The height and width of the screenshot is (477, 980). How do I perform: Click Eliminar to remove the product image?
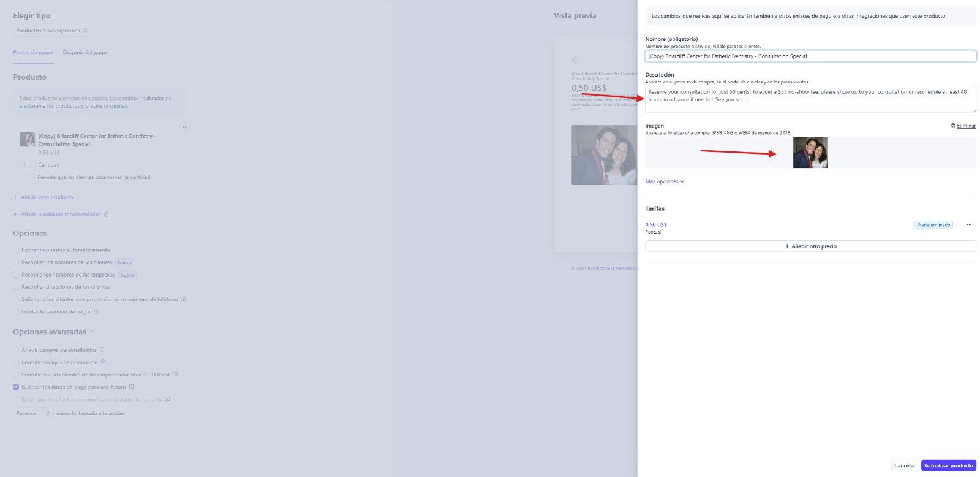point(963,126)
